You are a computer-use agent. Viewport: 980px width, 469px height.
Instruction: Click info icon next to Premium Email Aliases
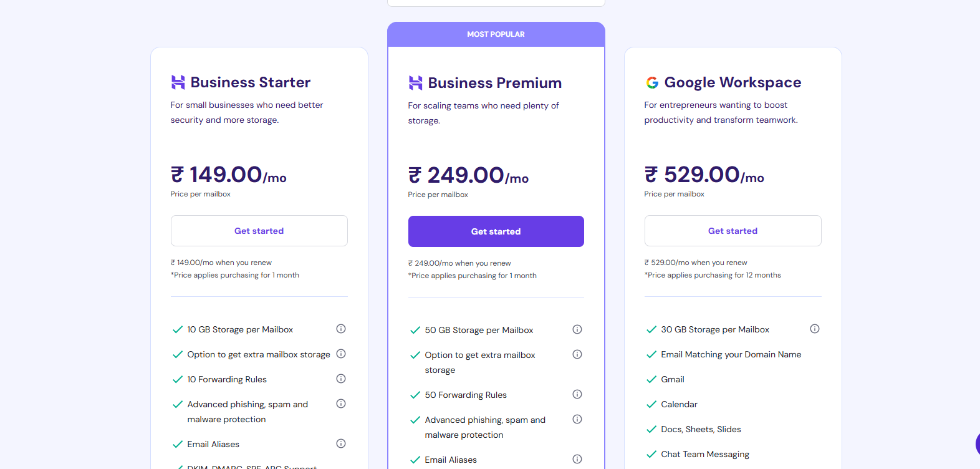[x=577, y=459]
